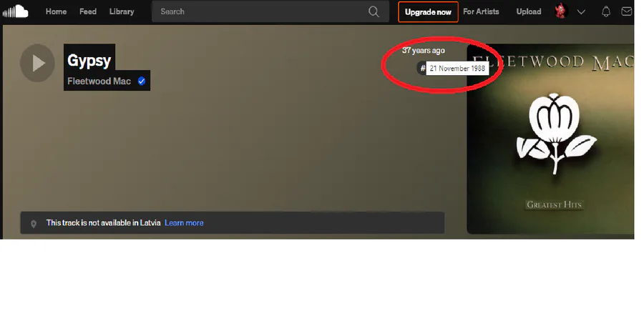The width and height of the screenshot is (644, 326).
Task: Click the magnifying glass search icon
Action: (374, 11)
